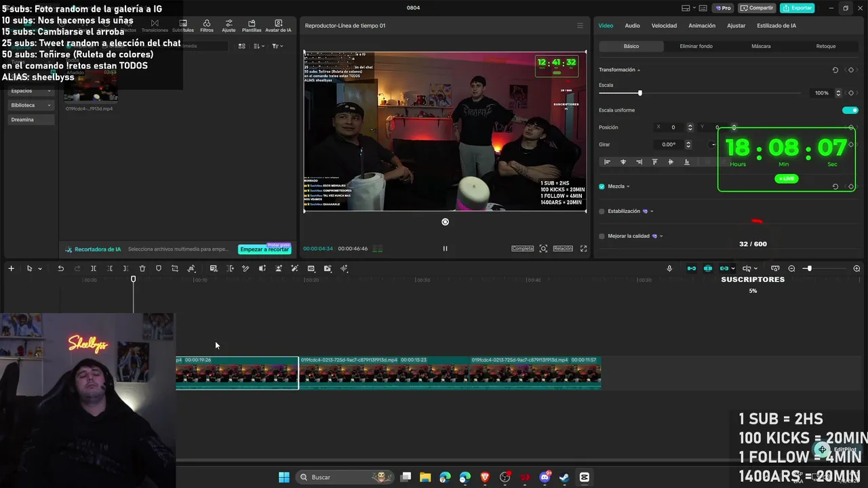The height and width of the screenshot is (488, 868).
Task: Enter fullscreen preview mode
Action: point(583,249)
